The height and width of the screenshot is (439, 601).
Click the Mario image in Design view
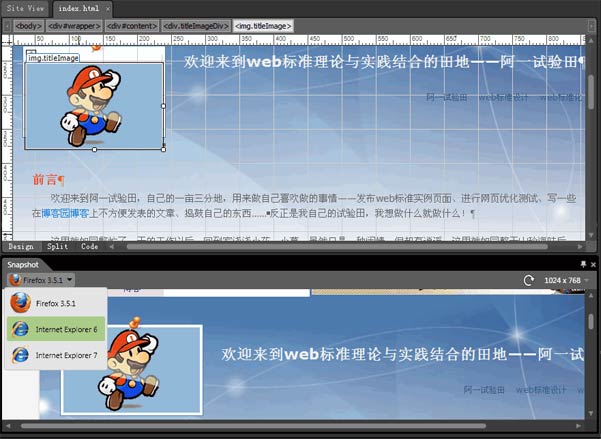point(94,106)
